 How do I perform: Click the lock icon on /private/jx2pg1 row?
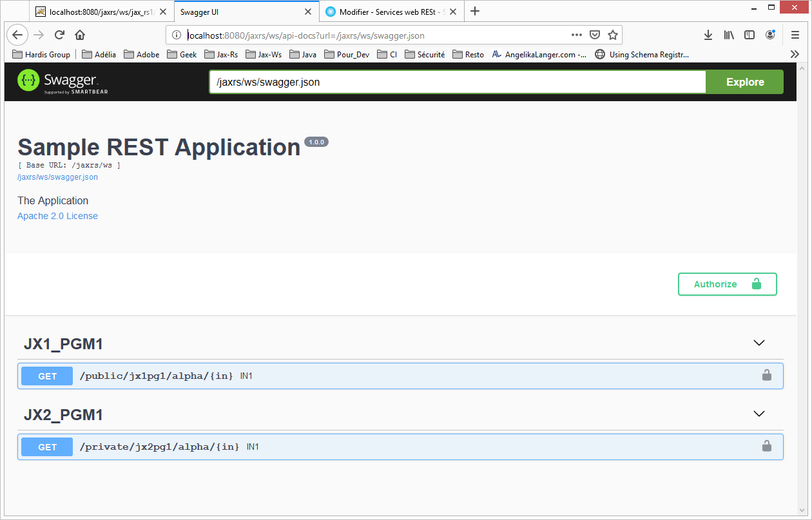(x=766, y=446)
